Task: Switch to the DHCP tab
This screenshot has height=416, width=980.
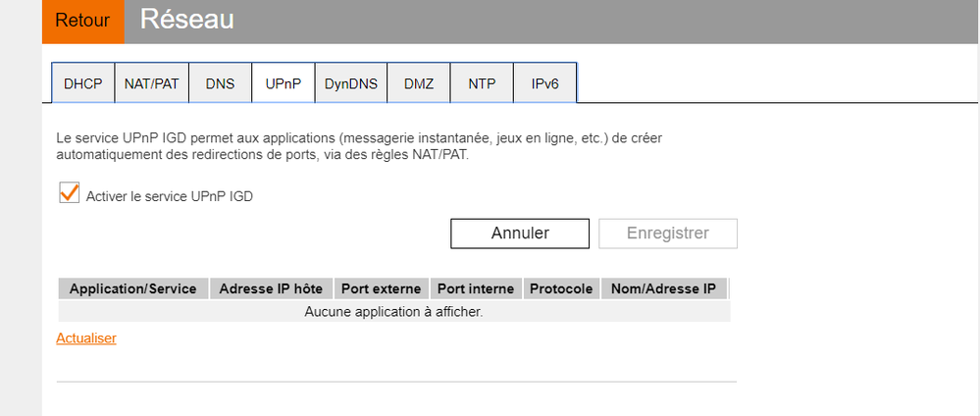Action: click(83, 83)
